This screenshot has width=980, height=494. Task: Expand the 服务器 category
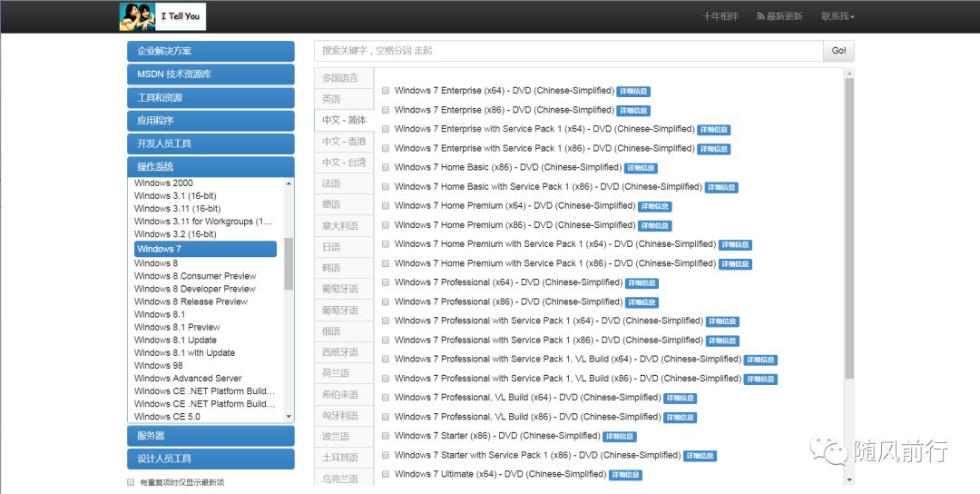211,436
